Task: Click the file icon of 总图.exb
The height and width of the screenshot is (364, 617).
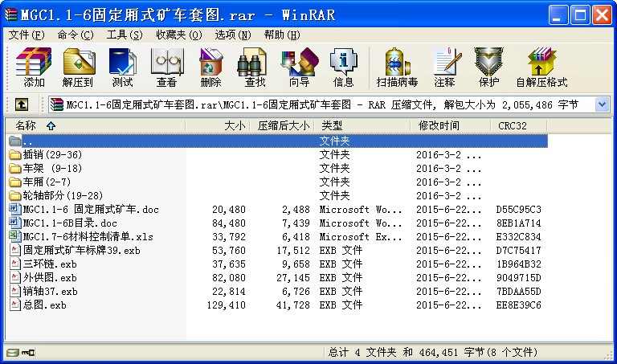Action: point(15,305)
